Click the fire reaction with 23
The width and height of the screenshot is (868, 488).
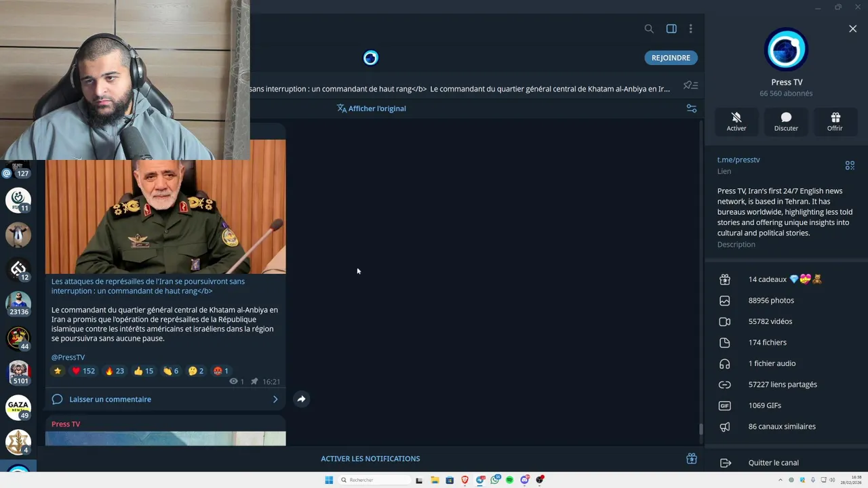114,371
